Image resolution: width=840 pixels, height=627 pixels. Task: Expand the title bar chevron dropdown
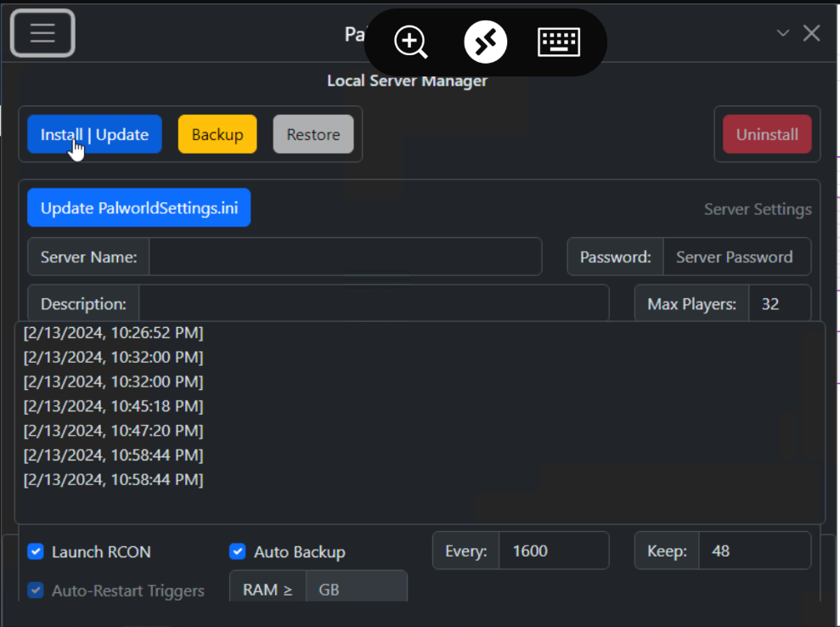click(783, 33)
